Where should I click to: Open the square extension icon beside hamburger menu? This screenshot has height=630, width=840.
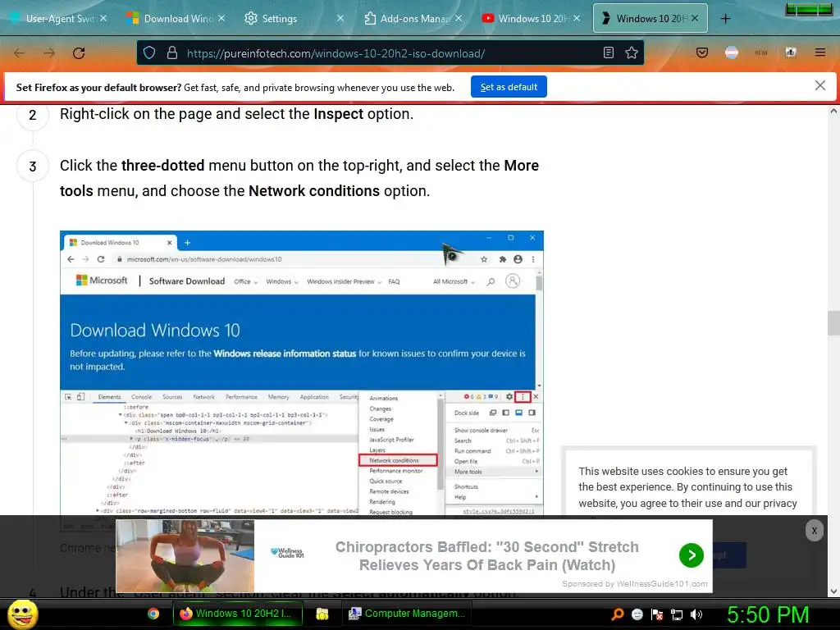click(x=791, y=52)
